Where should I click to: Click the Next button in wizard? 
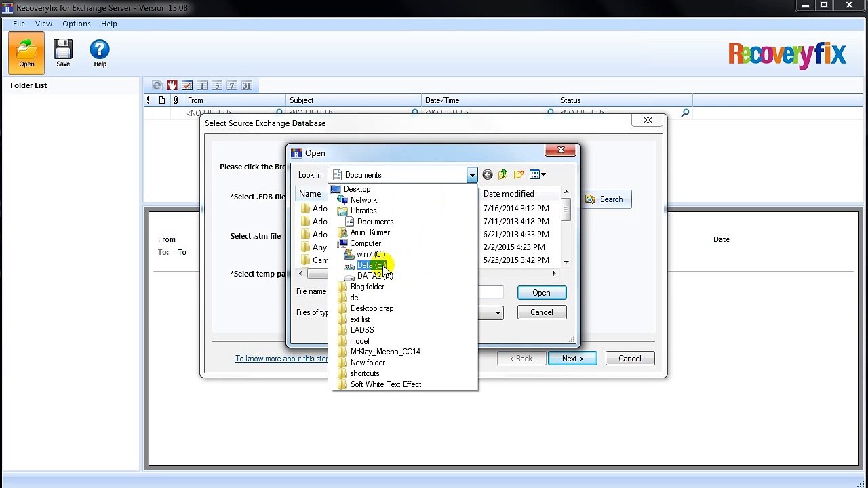click(x=572, y=359)
